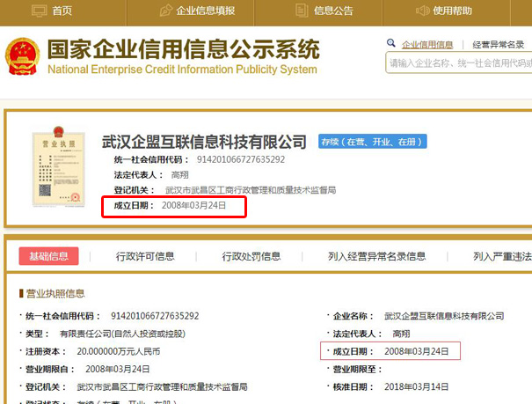Switch to 行政处罚信息 tab

pyautogui.click(x=251, y=256)
